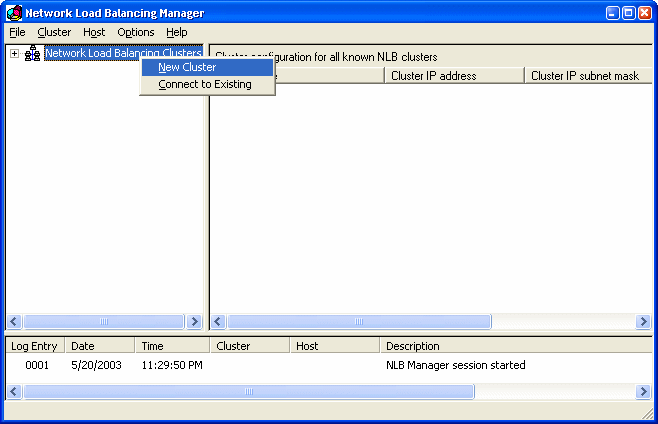Click the Log Entry column header
Image resolution: width=658 pixels, height=424 pixels.
coord(35,346)
